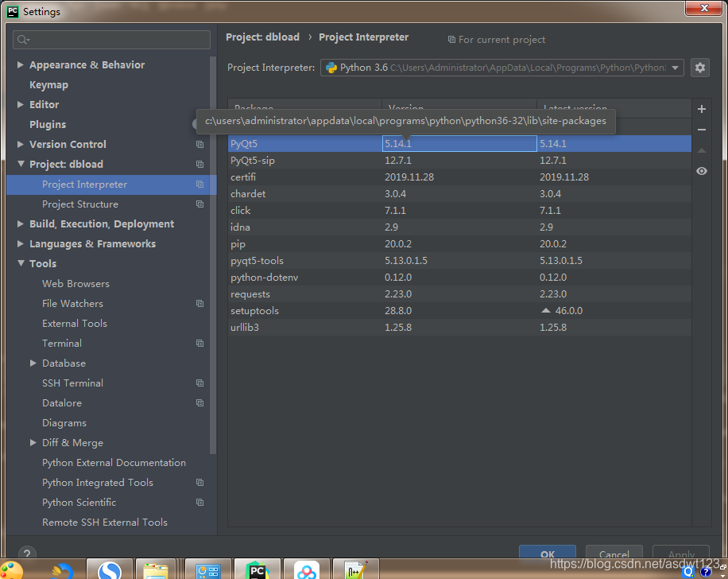Select the PyQt5-sip package row
728x579 pixels.
coord(459,161)
